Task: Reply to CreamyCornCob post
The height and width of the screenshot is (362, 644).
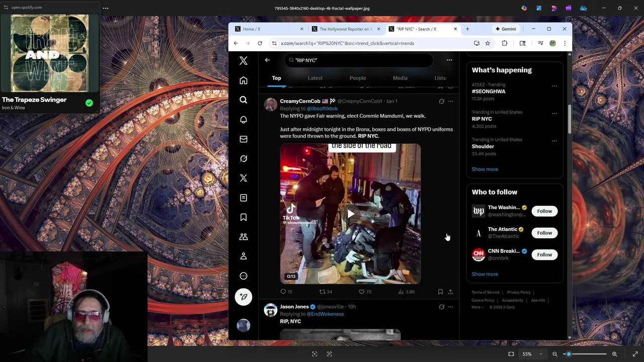Action: pyautogui.click(x=286, y=292)
